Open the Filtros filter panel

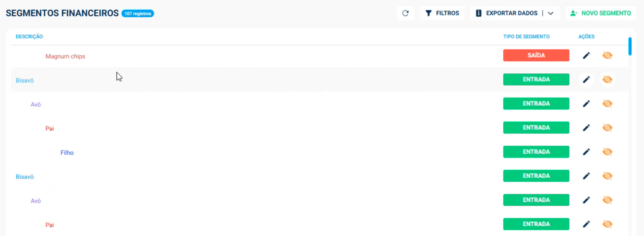click(x=442, y=13)
